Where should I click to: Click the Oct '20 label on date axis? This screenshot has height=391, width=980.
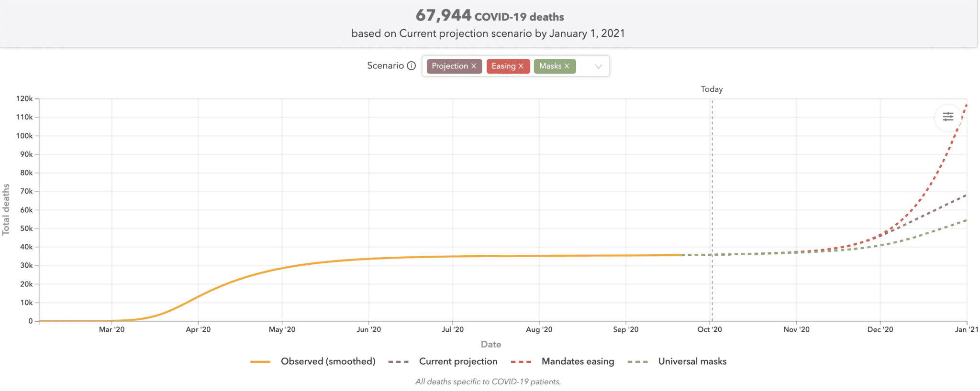710,329
